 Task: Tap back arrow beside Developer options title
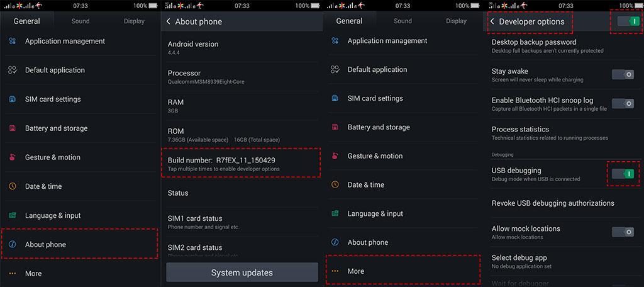[492, 22]
